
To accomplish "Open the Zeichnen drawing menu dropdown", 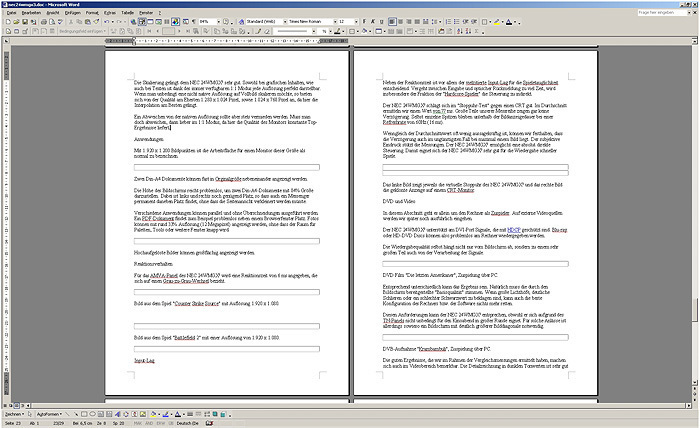I will pyautogui.click(x=14, y=414).
